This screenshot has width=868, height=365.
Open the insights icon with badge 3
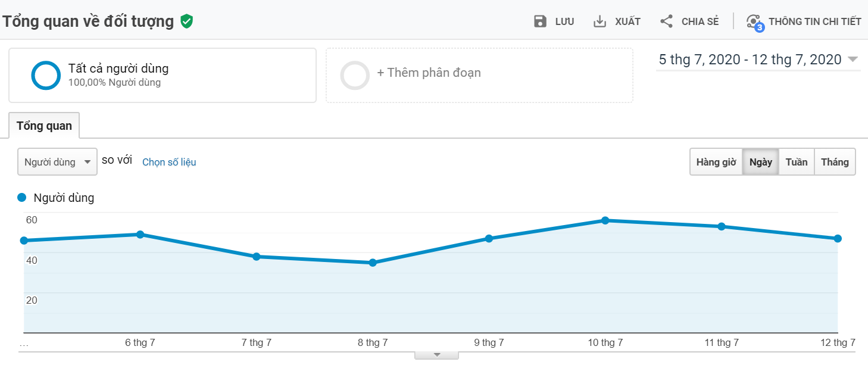754,22
